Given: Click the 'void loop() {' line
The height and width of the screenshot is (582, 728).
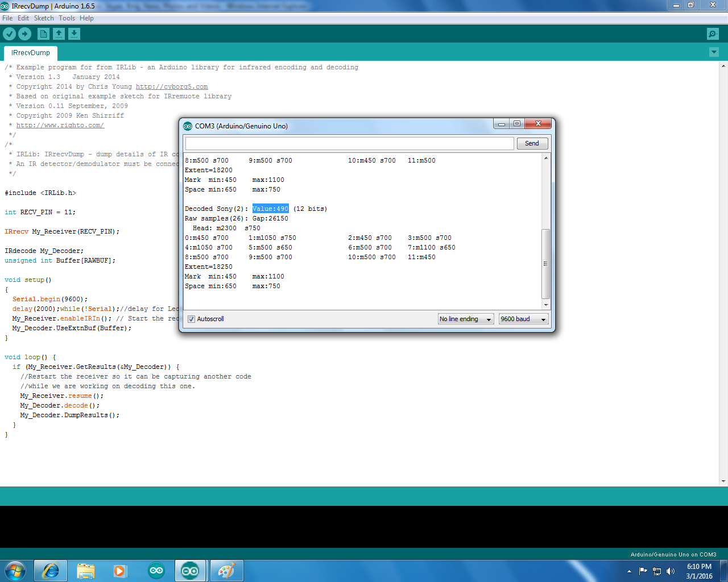Looking at the screenshot, I should click(31, 357).
